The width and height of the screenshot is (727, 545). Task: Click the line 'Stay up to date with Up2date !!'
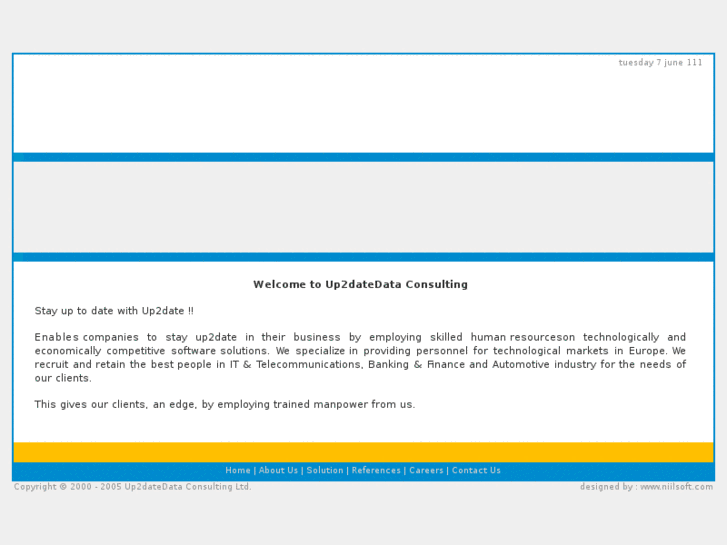pyautogui.click(x=114, y=311)
